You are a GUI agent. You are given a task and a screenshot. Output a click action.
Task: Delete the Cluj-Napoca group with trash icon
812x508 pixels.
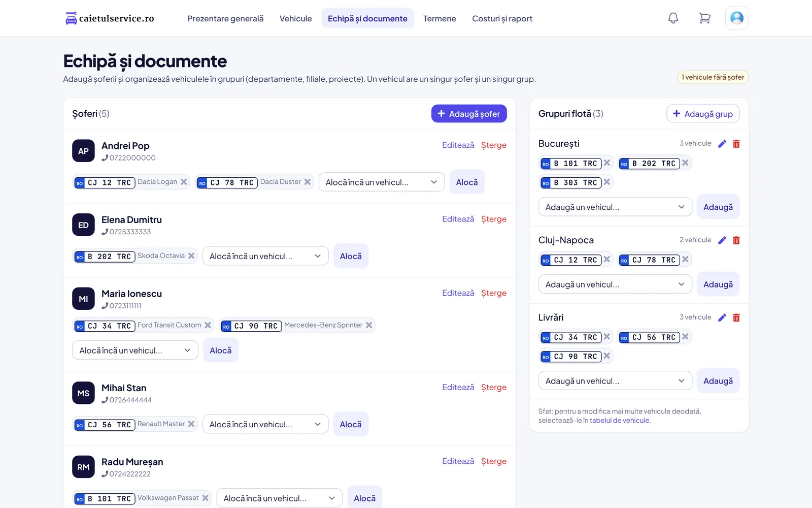(x=736, y=240)
